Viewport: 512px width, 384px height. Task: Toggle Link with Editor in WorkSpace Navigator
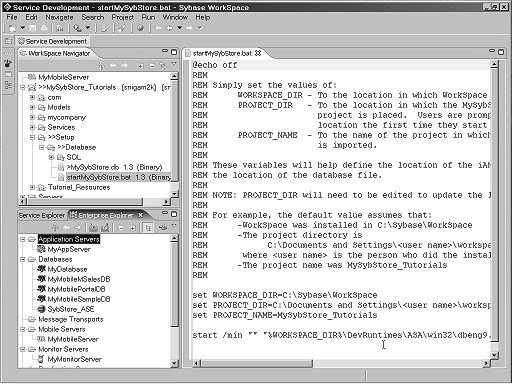pos(163,66)
